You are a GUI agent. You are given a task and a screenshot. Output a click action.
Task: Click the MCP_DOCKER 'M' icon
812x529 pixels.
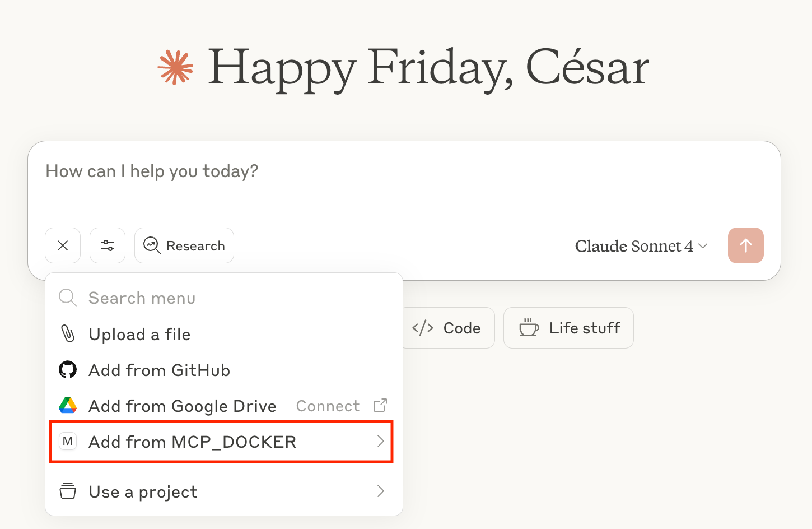point(68,442)
